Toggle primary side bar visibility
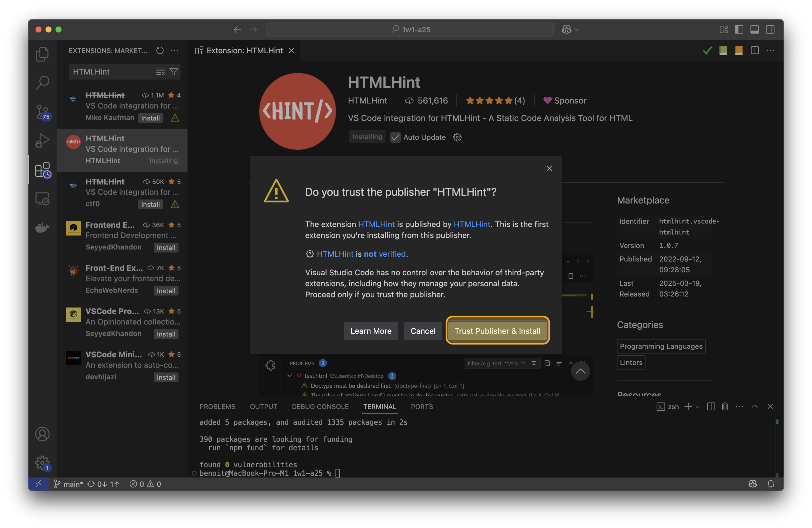The image size is (812, 528). pos(739,30)
